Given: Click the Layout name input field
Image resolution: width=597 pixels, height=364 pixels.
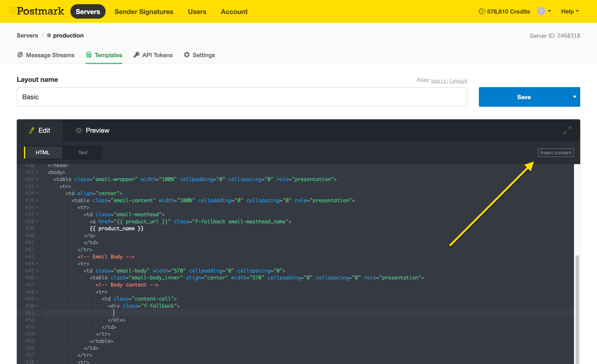Looking at the screenshot, I should point(242,97).
